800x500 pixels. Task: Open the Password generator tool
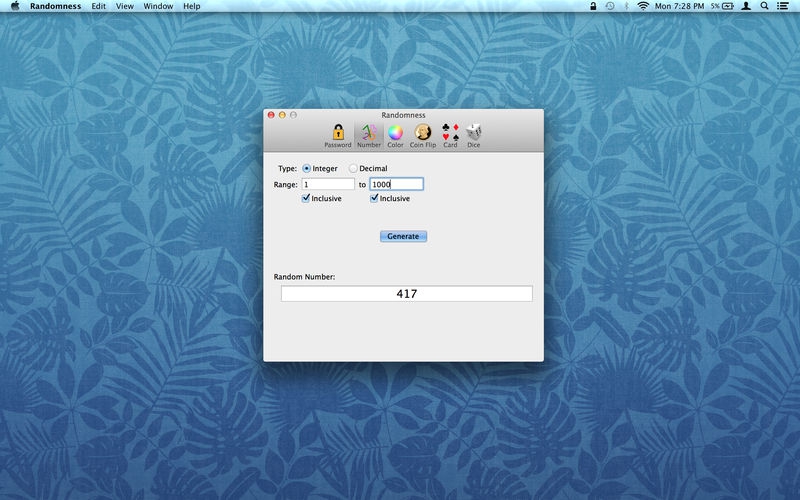(338, 136)
